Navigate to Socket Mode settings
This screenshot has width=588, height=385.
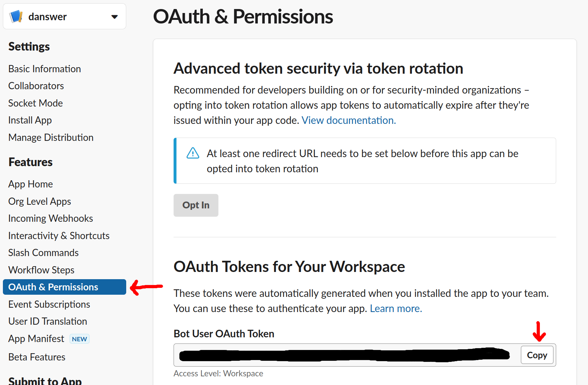click(x=35, y=103)
